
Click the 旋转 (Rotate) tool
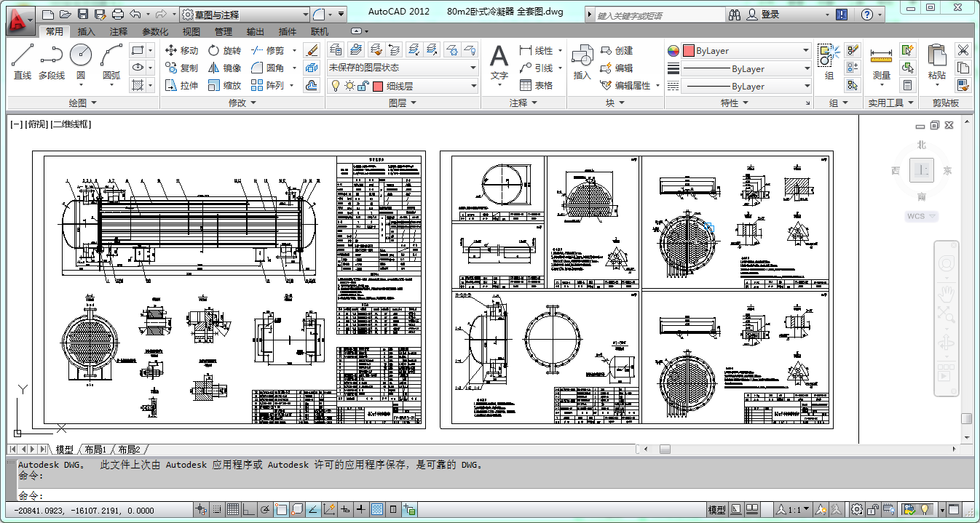pyautogui.click(x=224, y=50)
